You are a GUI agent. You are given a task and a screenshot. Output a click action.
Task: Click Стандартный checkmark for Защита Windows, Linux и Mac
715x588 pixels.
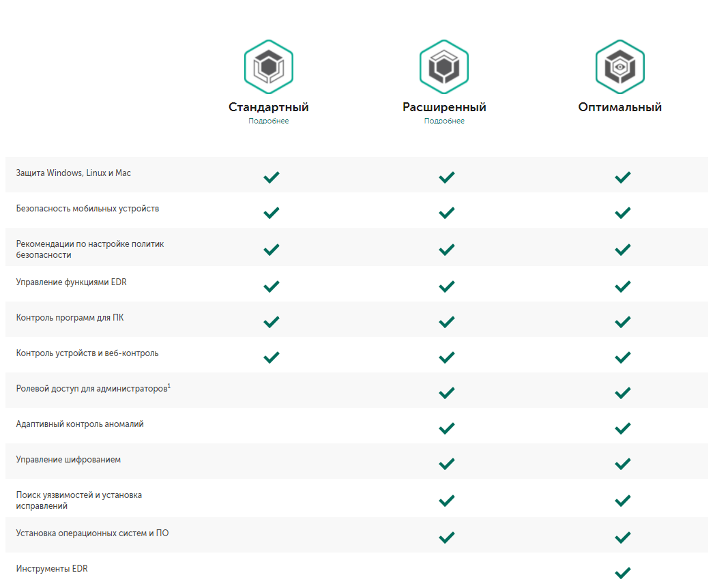[272, 177]
